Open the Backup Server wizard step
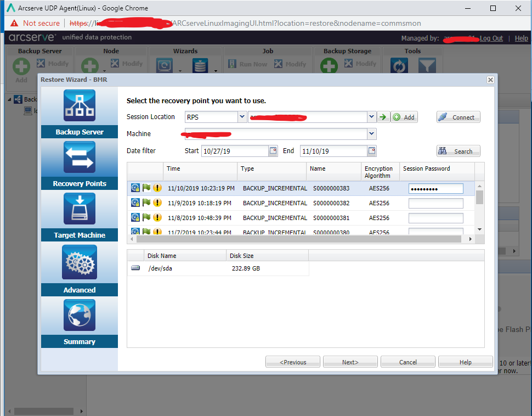Image resolution: width=532 pixels, height=416 pixels. click(x=80, y=112)
